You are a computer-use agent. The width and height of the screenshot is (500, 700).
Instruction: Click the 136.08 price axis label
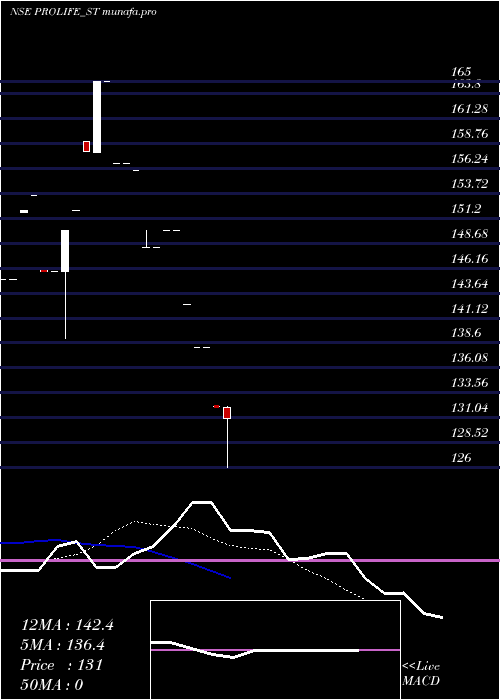[469, 358]
